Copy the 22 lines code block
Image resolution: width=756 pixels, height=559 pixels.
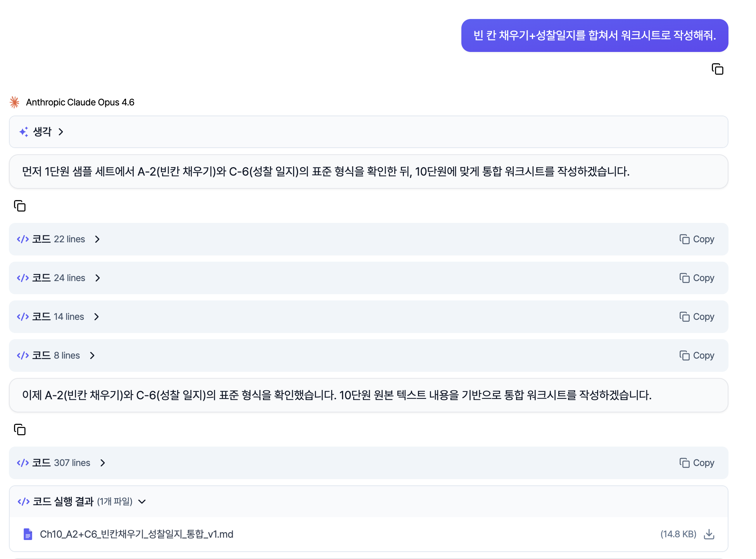coord(697,239)
